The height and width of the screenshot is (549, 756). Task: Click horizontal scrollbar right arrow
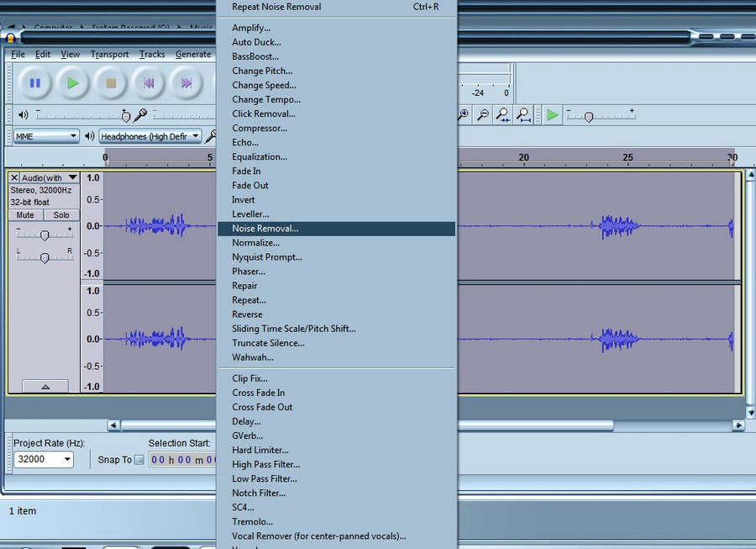click(738, 425)
